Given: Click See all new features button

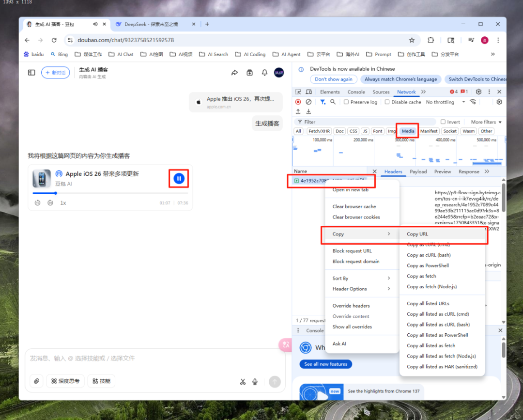Looking at the screenshot, I should pyautogui.click(x=325, y=364).
